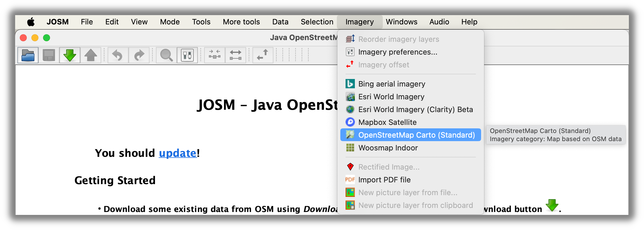
Task: Click the green grid icon beside Woosmap Indoor
Action: (350, 148)
